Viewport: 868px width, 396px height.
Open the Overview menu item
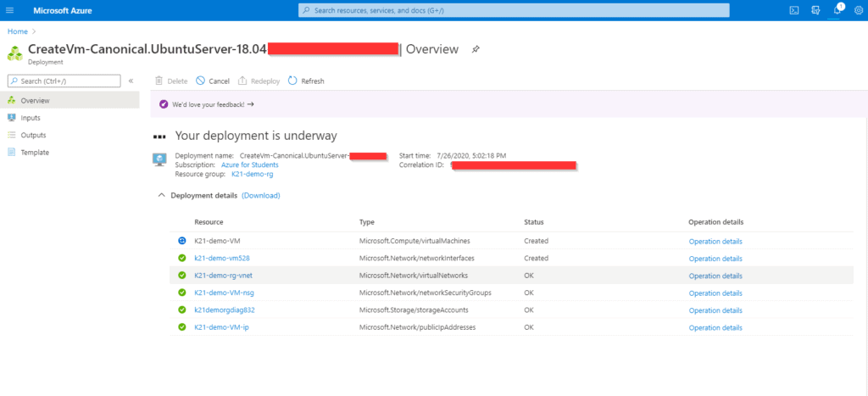[x=70, y=101]
